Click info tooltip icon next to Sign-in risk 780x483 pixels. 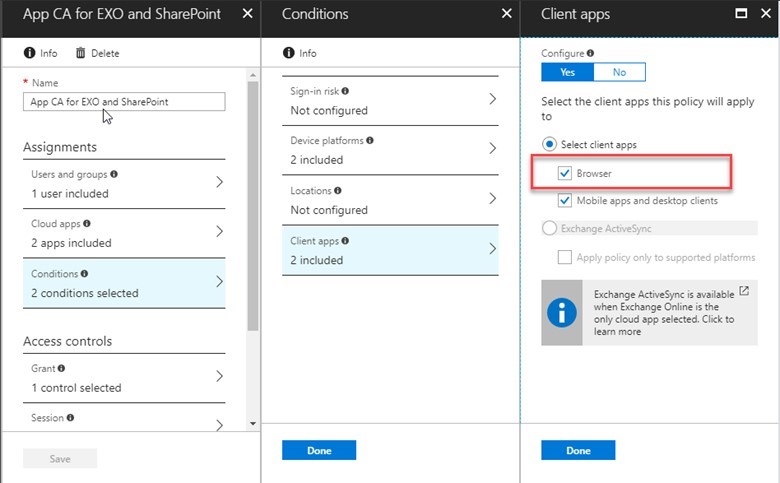pos(345,91)
